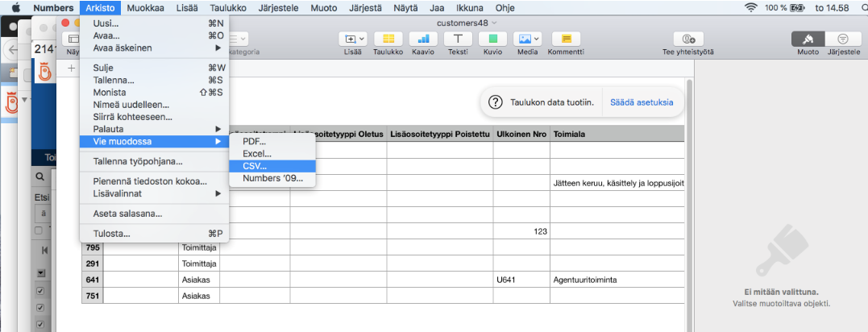Click the help question mark icon
The width and height of the screenshot is (868, 332).
pos(496,103)
